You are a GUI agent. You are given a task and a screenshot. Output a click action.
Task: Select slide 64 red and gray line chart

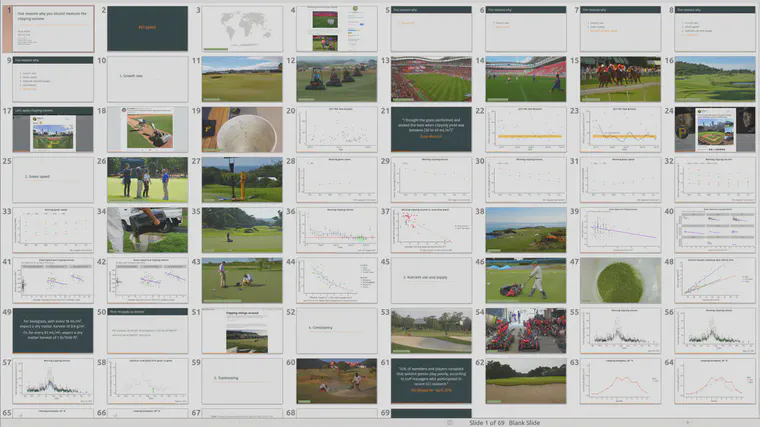714,381
